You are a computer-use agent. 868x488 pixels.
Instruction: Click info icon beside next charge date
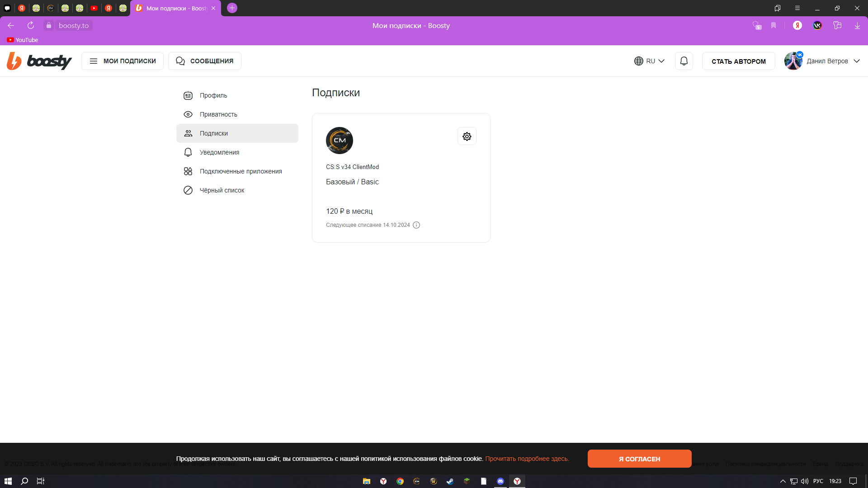pyautogui.click(x=416, y=225)
